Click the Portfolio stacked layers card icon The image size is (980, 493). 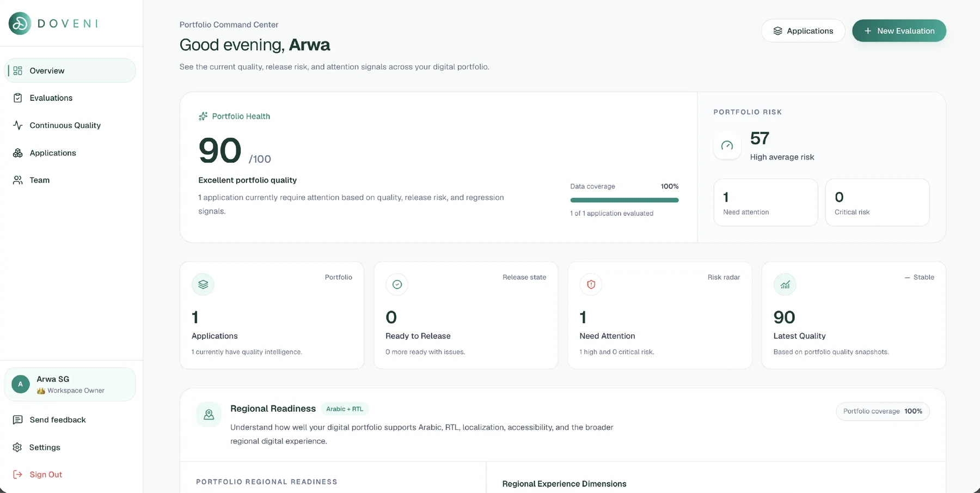(203, 284)
